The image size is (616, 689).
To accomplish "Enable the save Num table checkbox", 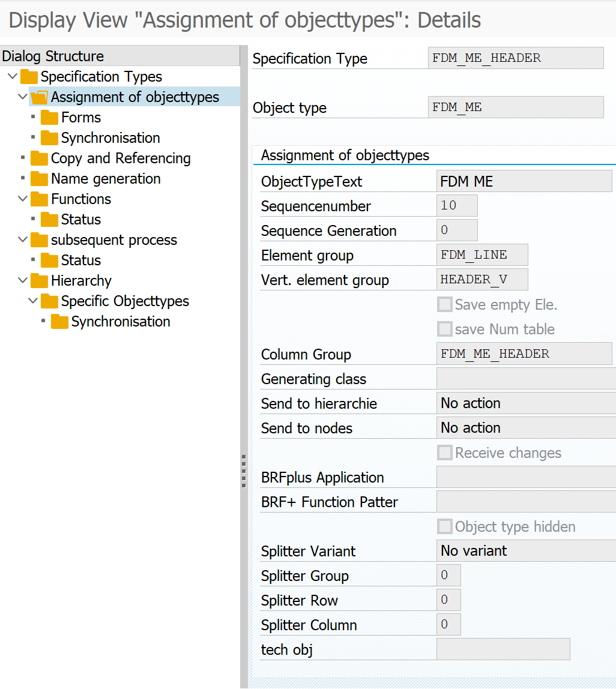I will tap(444, 329).
